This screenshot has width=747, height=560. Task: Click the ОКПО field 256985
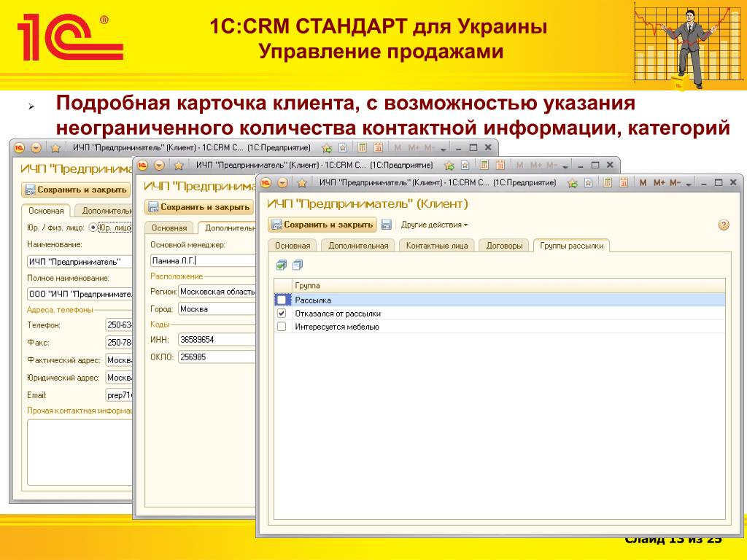(x=217, y=357)
